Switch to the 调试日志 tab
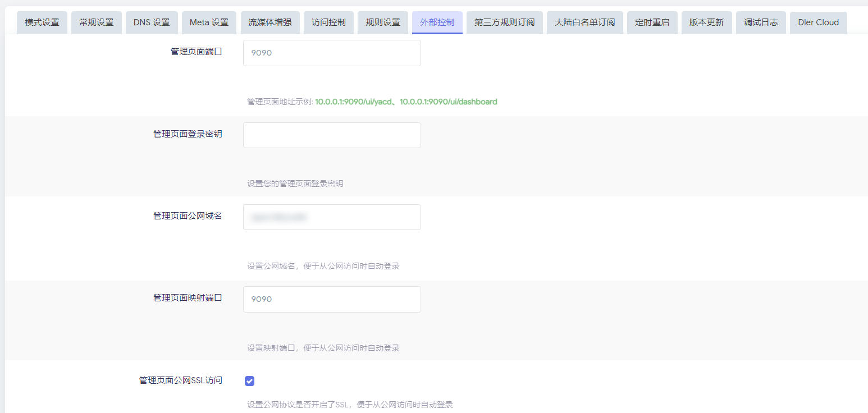The width and height of the screenshot is (868, 413). pyautogui.click(x=761, y=22)
